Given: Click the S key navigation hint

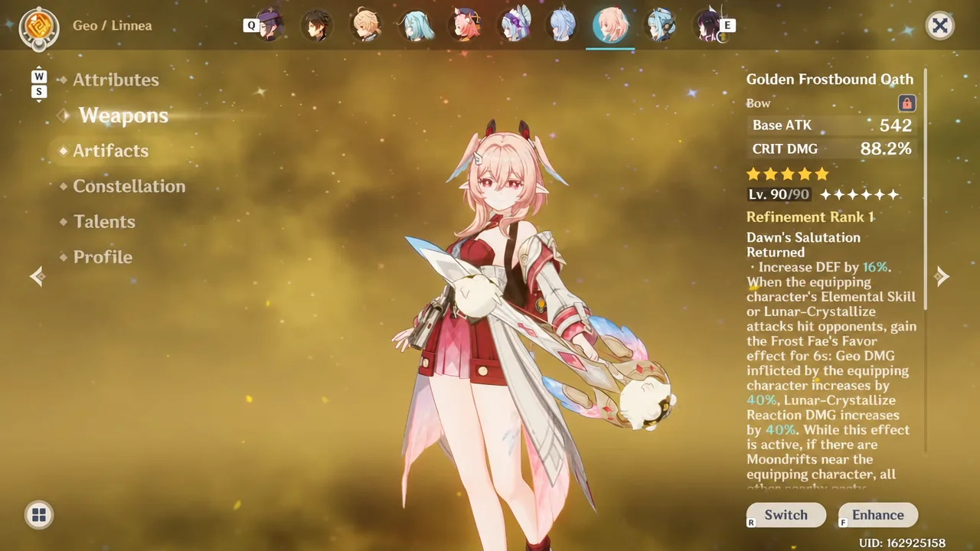Looking at the screenshot, I should [39, 92].
